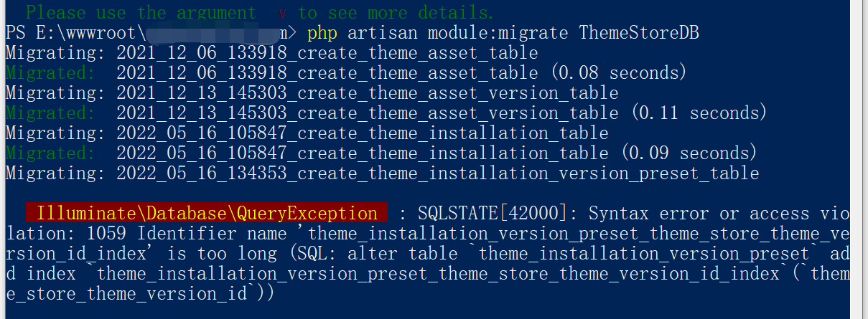Screen dimensions: 868x319
Task: Click "ThemeStoreDB" in the command line
Action: pyautogui.click(x=639, y=33)
